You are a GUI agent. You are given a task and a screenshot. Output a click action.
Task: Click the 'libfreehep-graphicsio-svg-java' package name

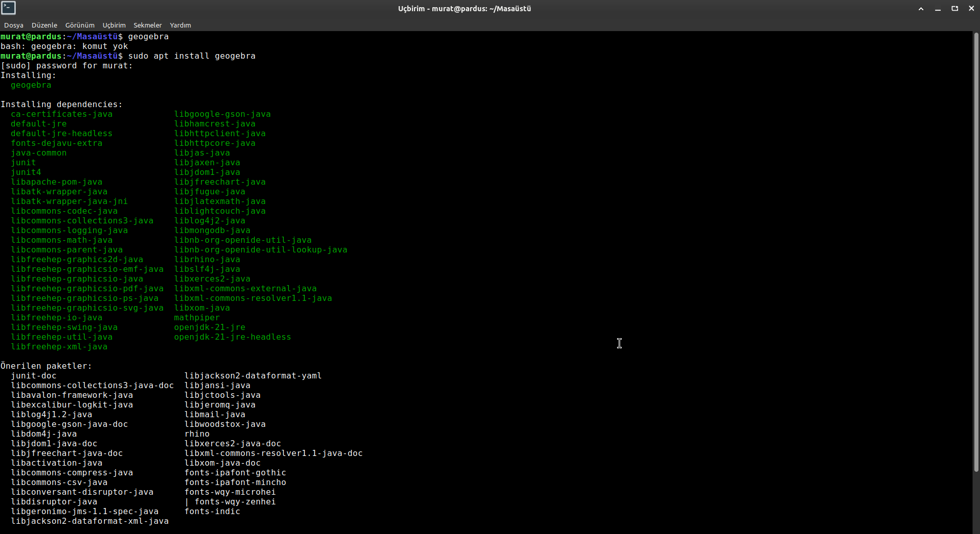[x=87, y=308]
